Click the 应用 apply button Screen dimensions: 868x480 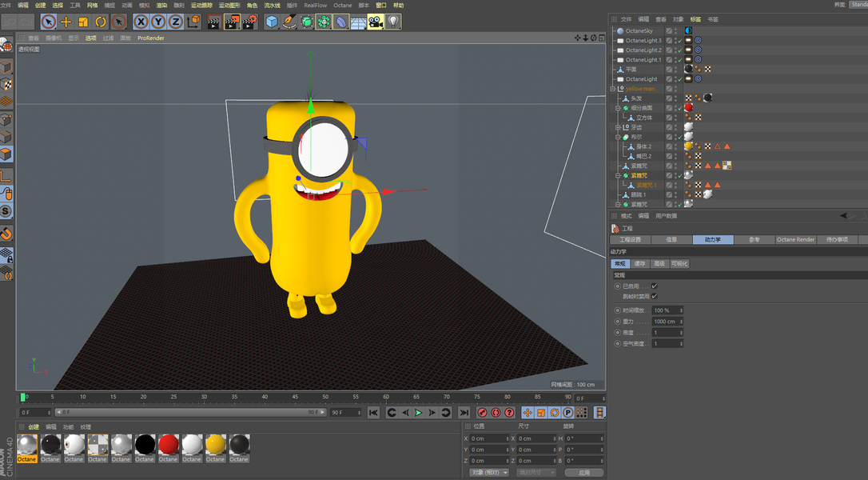click(x=584, y=472)
